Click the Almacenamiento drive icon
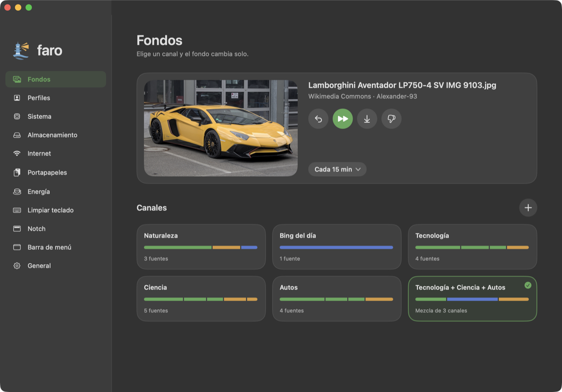This screenshot has height=392, width=562. [17, 135]
